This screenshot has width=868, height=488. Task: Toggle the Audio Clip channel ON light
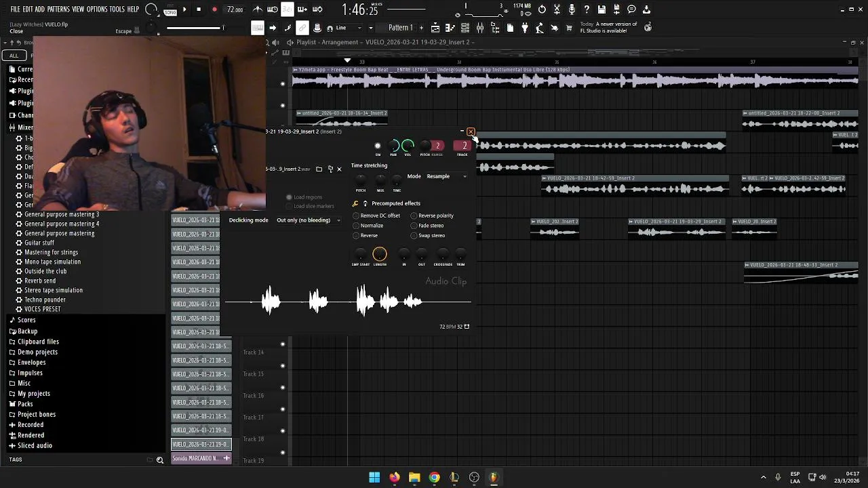(378, 146)
